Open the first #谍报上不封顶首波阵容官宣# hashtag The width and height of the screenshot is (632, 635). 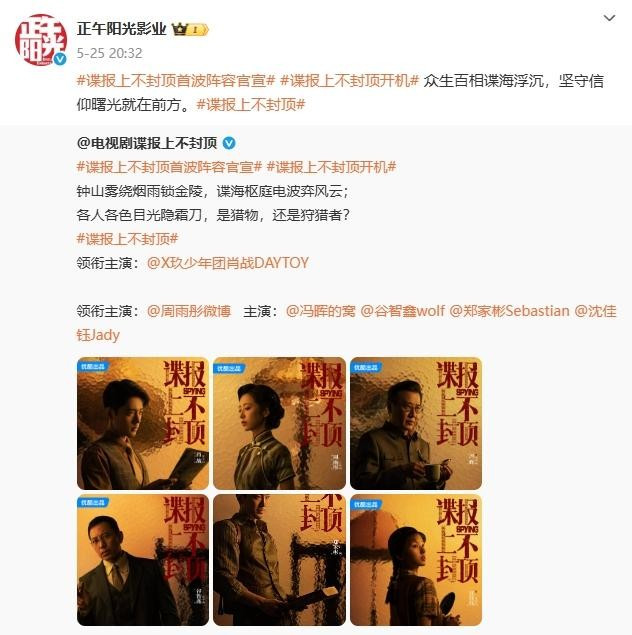(x=176, y=81)
